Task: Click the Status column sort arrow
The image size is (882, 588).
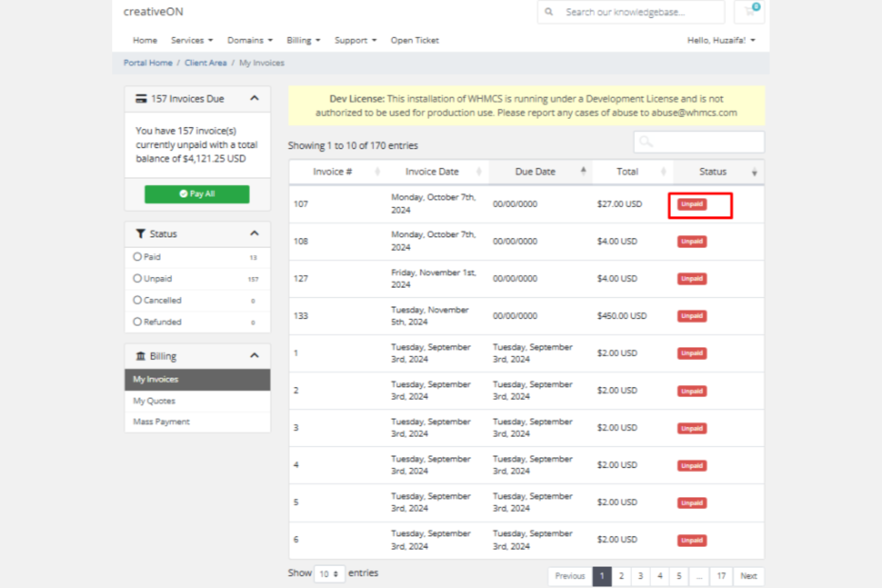Action: [754, 172]
